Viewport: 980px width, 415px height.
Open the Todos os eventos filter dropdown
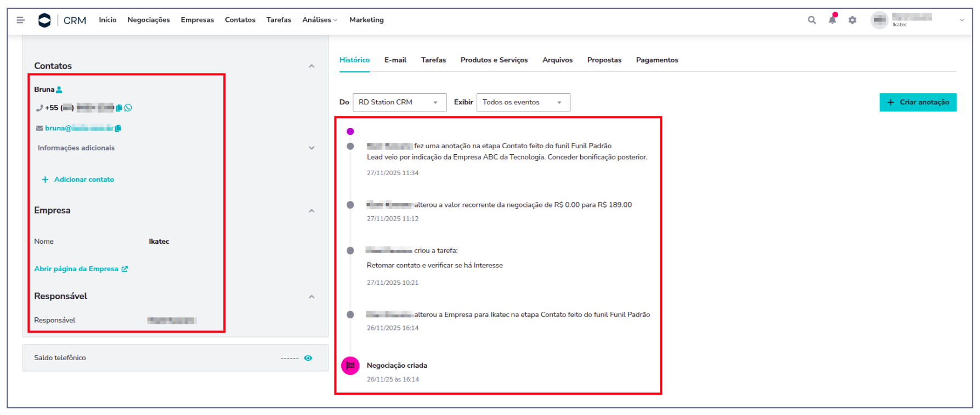point(523,103)
